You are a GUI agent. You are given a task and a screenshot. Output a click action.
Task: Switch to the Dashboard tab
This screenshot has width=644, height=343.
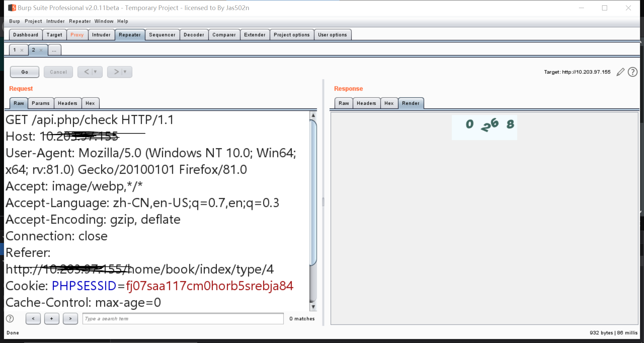[26, 35]
